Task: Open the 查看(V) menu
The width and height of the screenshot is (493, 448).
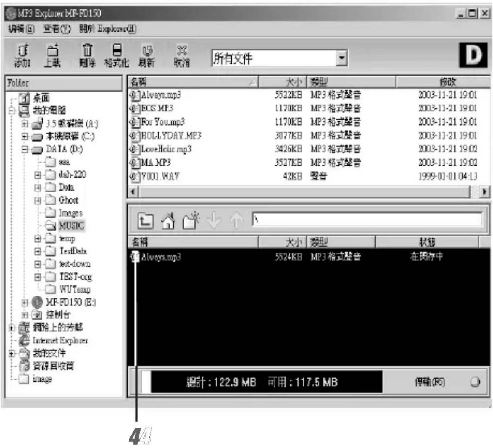Action: click(x=57, y=29)
